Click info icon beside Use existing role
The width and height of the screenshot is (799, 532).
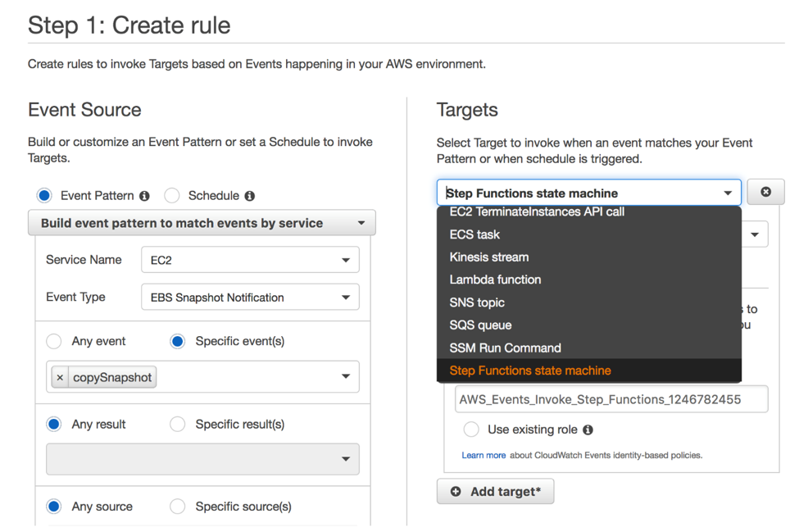click(x=588, y=430)
